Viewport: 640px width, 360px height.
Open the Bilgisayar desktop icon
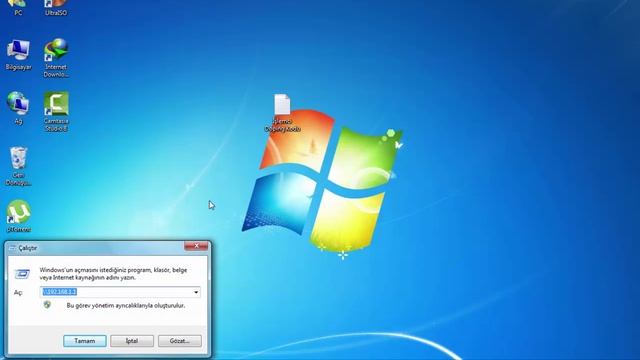tap(18, 55)
